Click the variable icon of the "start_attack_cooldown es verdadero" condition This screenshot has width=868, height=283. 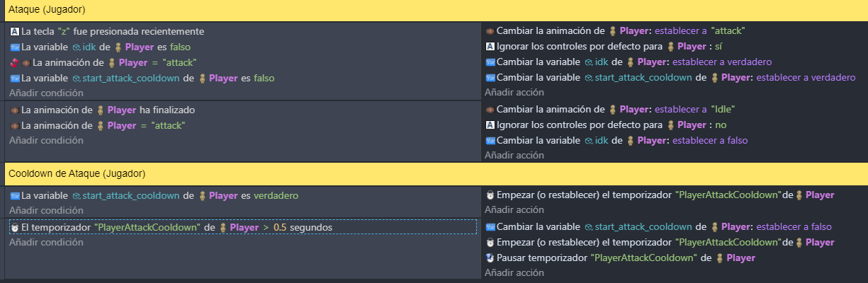pos(15,195)
